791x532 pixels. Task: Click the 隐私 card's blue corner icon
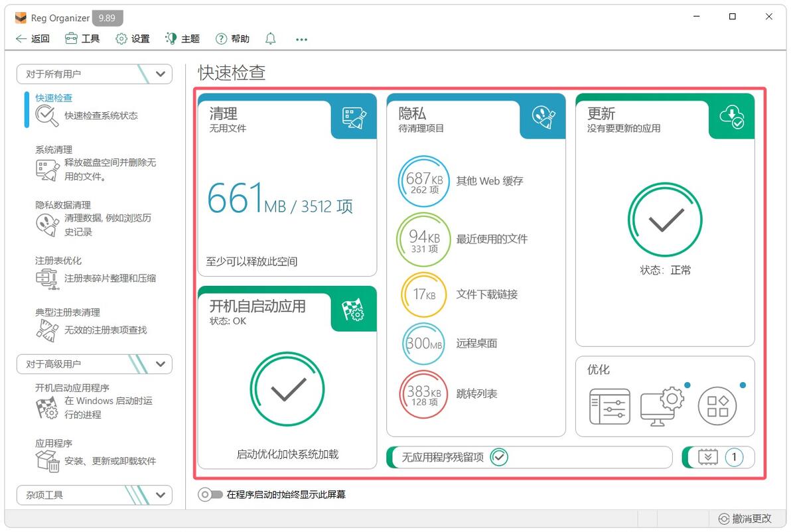point(543,117)
